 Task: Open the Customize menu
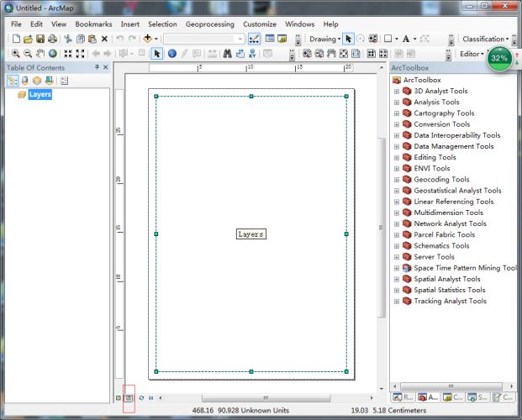260,24
